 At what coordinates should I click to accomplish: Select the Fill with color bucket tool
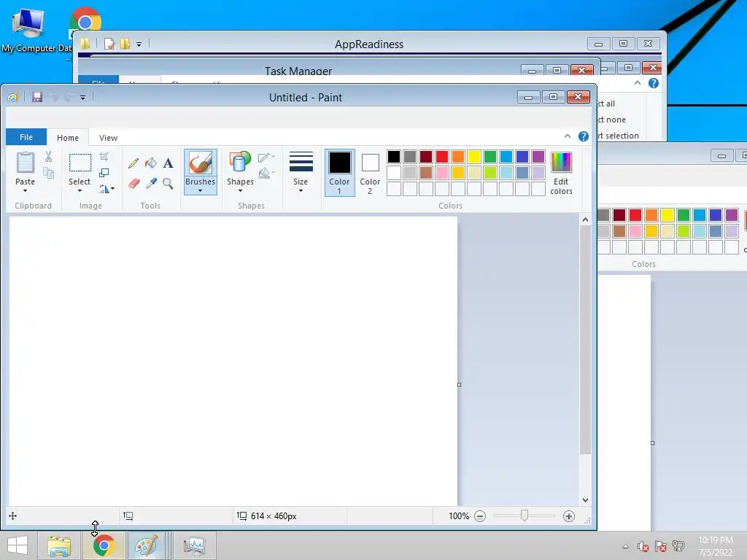click(151, 163)
